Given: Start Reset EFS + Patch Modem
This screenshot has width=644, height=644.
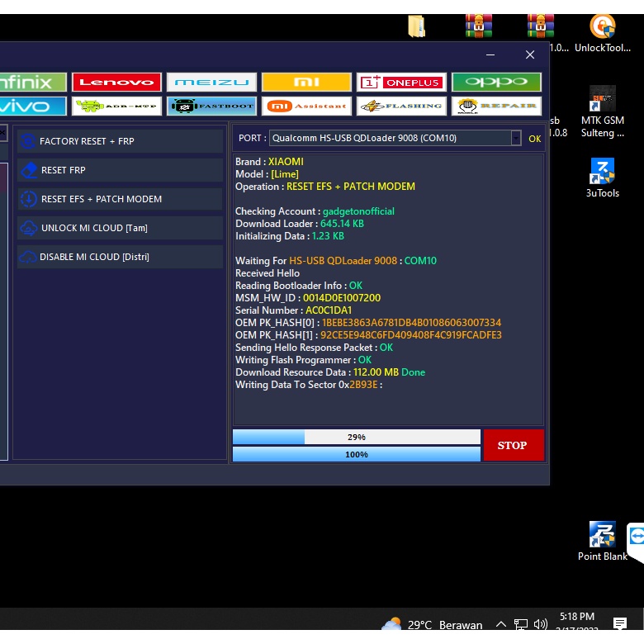Looking at the screenshot, I should [x=120, y=199].
